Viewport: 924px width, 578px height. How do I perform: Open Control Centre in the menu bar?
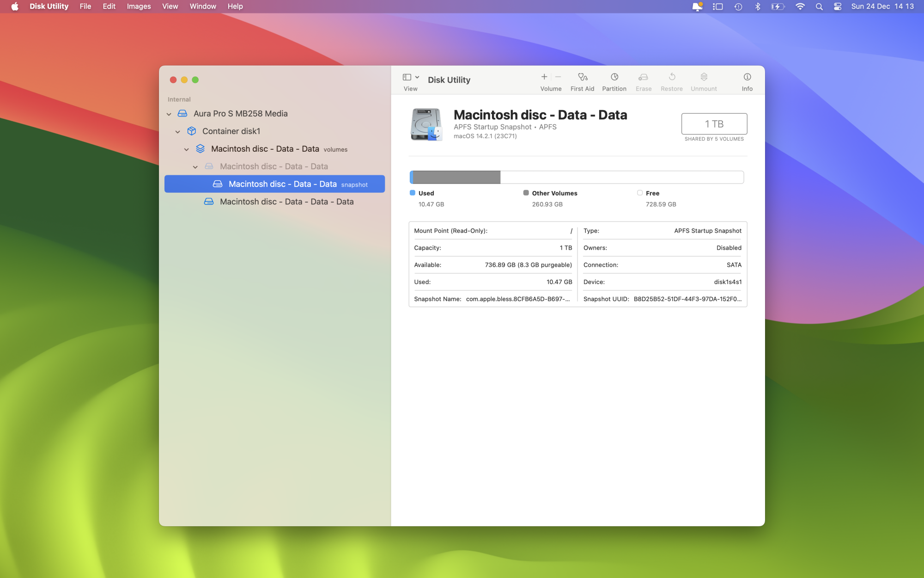[838, 6]
